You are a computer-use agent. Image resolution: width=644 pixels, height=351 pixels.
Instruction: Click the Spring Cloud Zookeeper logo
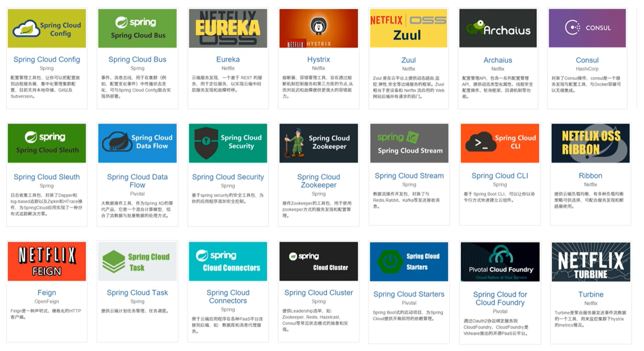tap(318, 143)
